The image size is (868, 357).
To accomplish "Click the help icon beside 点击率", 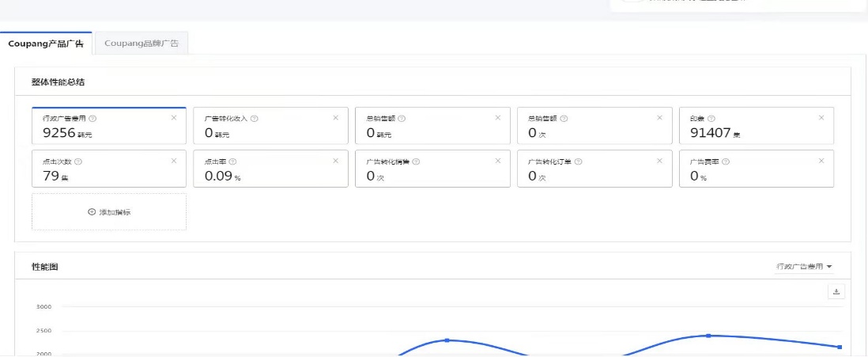I will point(233,161).
